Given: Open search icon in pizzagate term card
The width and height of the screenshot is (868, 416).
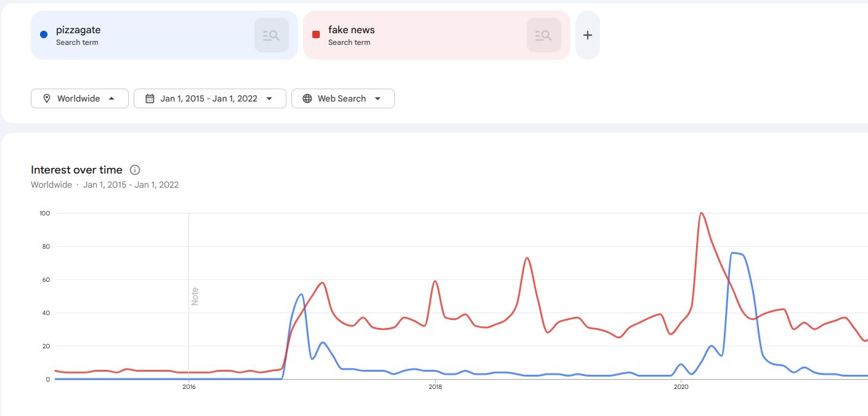Looking at the screenshot, I should tap(271, 35).
